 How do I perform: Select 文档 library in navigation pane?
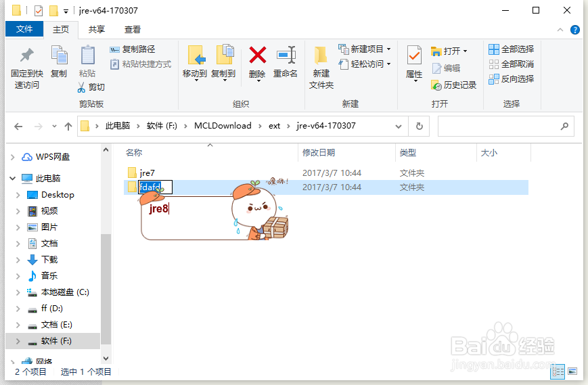coord(49,244)
